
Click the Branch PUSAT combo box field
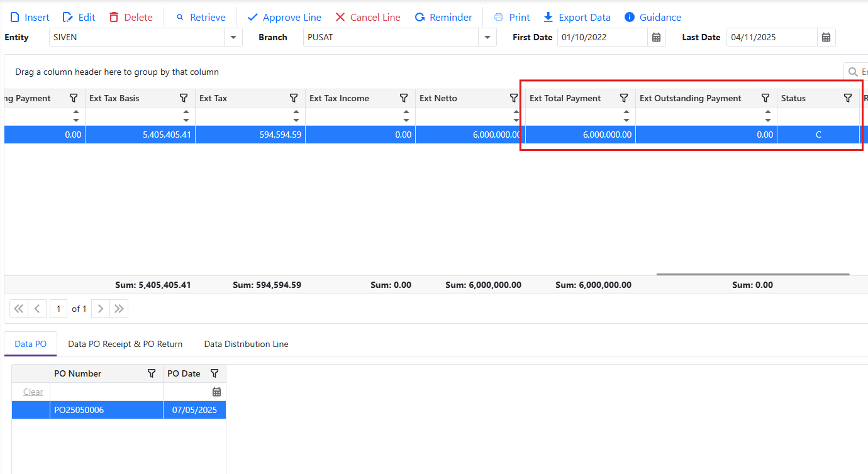tap(391, 37)
